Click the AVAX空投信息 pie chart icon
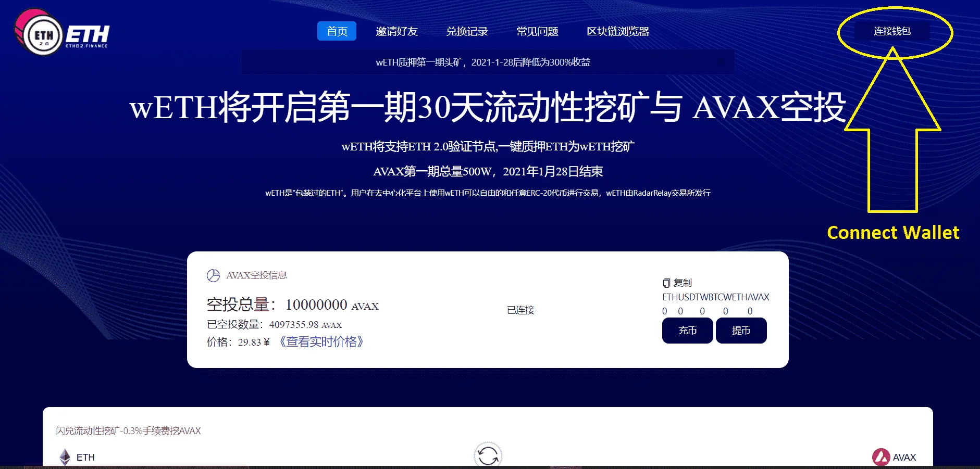 pyautogui.click(x=213, y=275)
